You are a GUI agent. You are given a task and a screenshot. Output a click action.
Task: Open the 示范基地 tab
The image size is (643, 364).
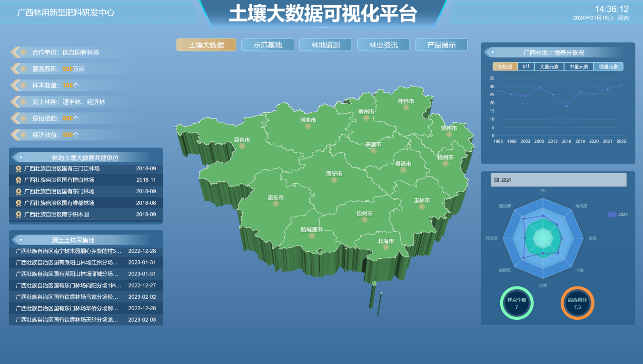[x=267, y=45]
